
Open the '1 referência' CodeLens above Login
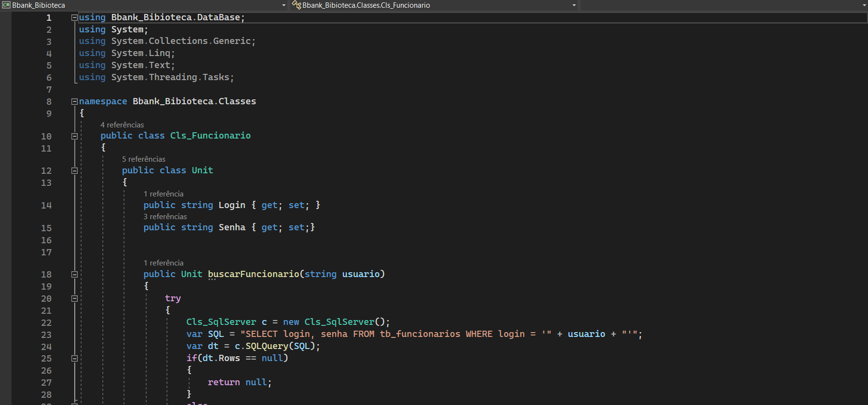pos(163,194)
